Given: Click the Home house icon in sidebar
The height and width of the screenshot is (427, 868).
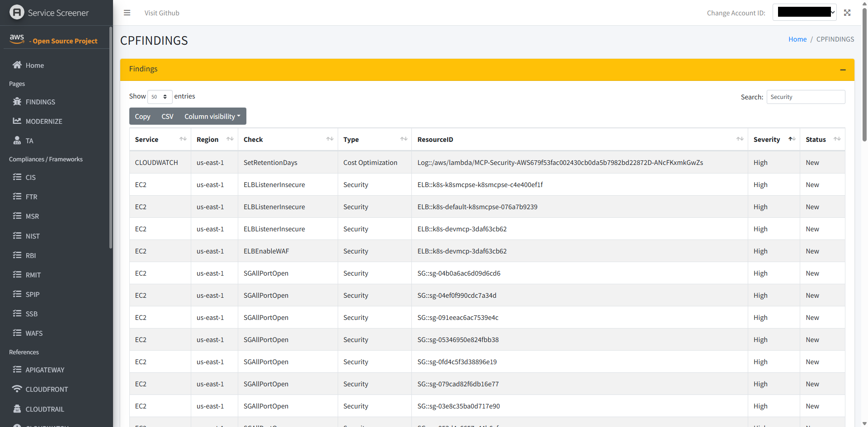Looking at the screenshot, I should tap(17, 65).
